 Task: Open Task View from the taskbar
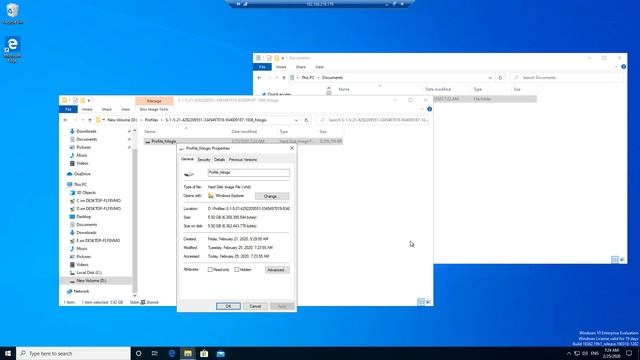(x=155, y=353)
